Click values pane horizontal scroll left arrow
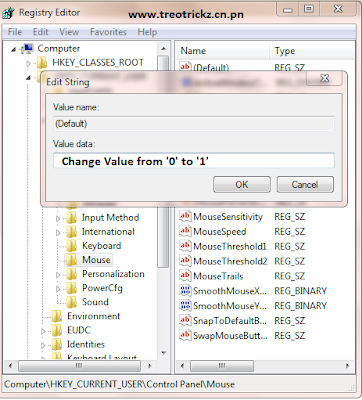Screen dimensions: 362x400 [x=182, y=366]
